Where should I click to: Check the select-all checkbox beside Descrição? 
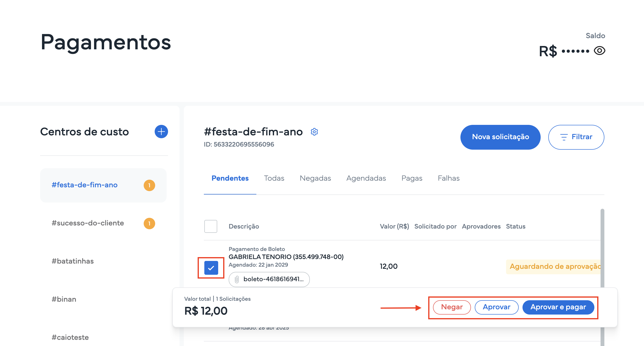click(211, 226)
